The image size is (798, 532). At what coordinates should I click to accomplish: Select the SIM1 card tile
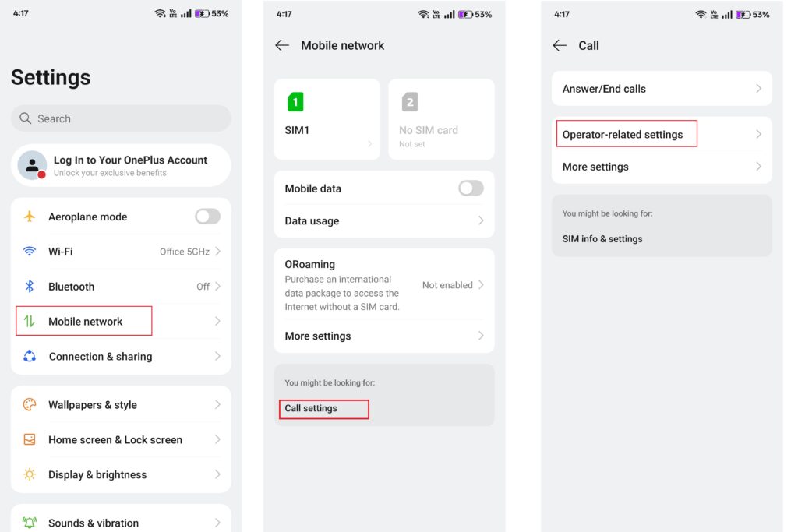[327, 119]
